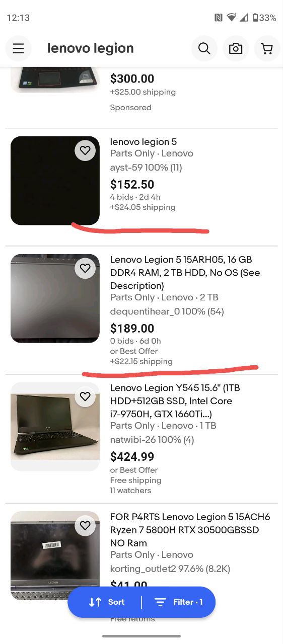Tap the Legion 5 15ARH05 gray thumbnail
283x644 pixels.
pyautogui.click(x=55, y=298)
